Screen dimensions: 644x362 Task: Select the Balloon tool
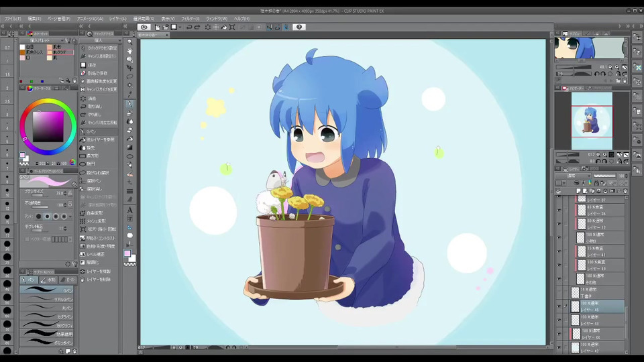tap(129, 235)
